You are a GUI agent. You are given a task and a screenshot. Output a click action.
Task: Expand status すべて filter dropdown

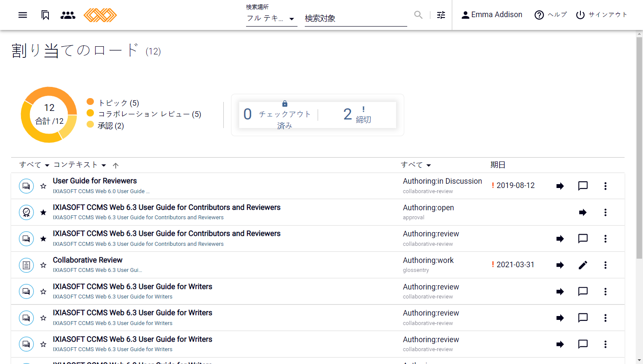click(416, 165)
